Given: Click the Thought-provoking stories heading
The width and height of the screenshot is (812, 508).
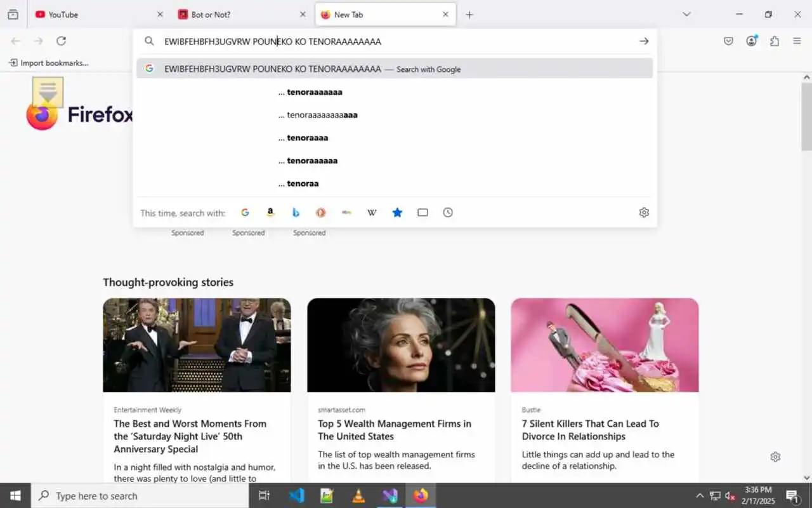Looking at the screenshot, I should point(168,282).
